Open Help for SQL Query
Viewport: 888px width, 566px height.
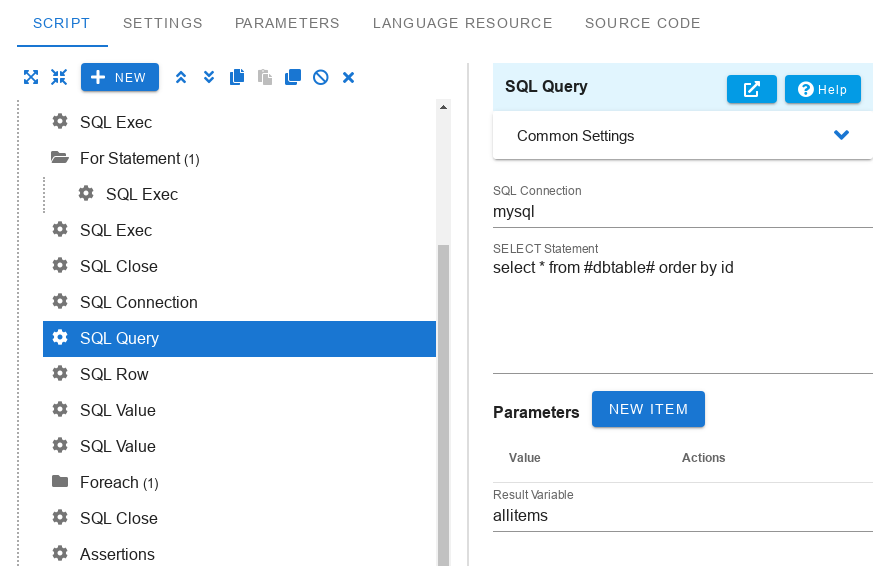pos(822,89)
